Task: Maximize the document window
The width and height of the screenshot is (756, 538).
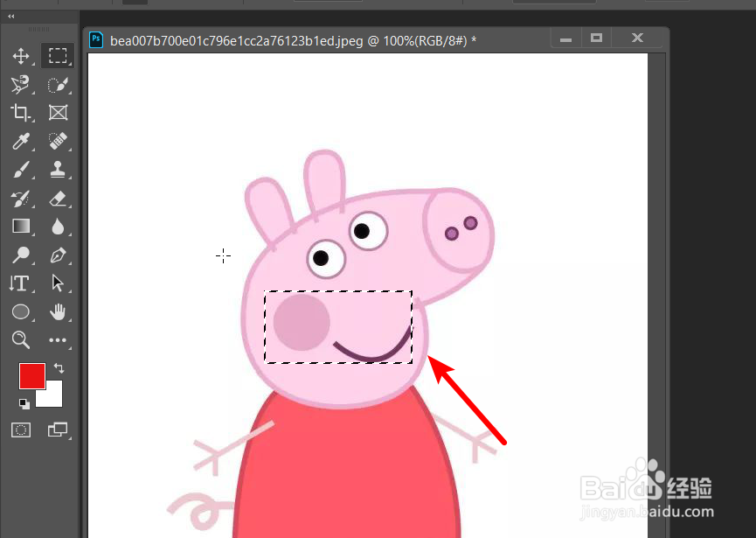Action: click(596, 38)
